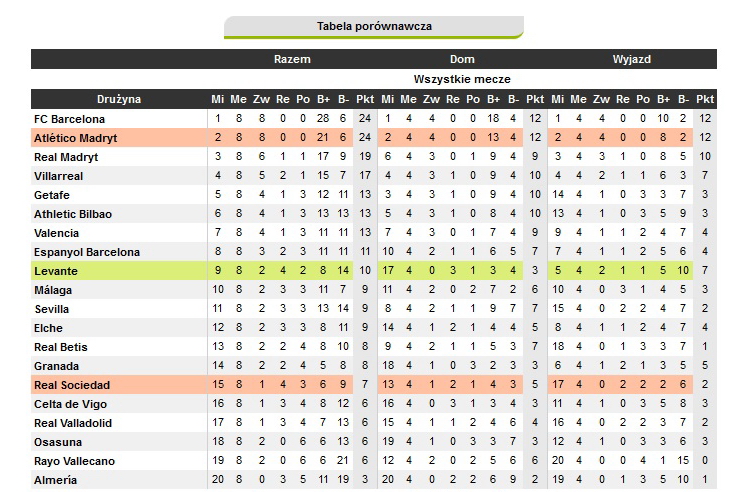Image resolution: width=750 pixels, height=492 pixels.
Task: Click on Athletic Bilbao team name
Action: pyautogui.click(x=73, y=214)
